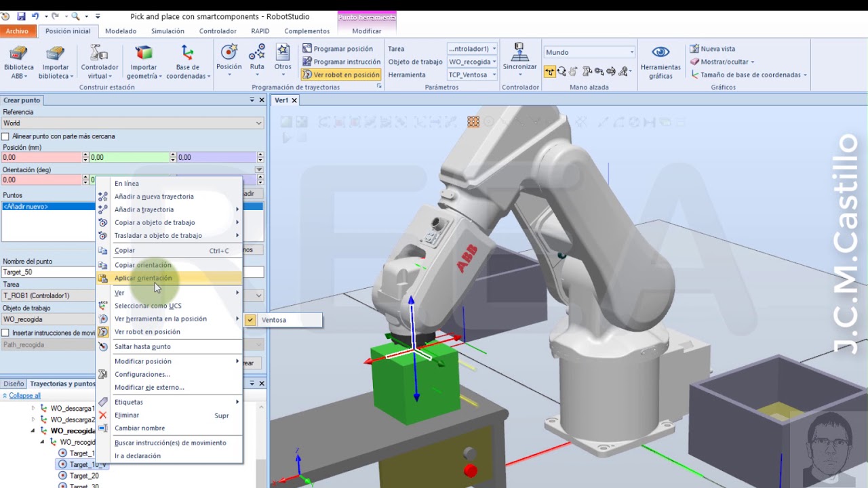The image size is (868, 488).
Task: Click Programar instrucción
Action: [342, 62]
